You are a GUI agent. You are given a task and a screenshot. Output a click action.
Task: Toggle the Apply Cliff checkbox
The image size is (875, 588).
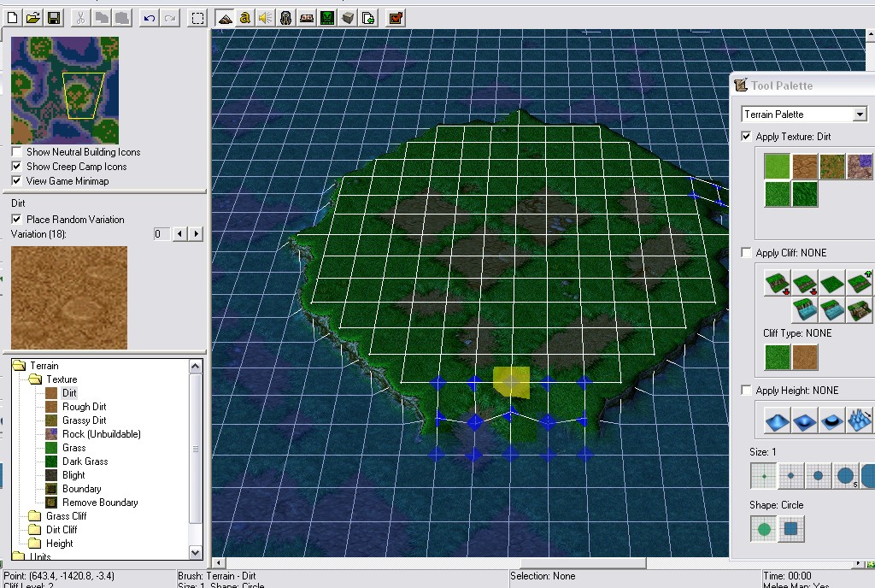(x=746, y=252)
